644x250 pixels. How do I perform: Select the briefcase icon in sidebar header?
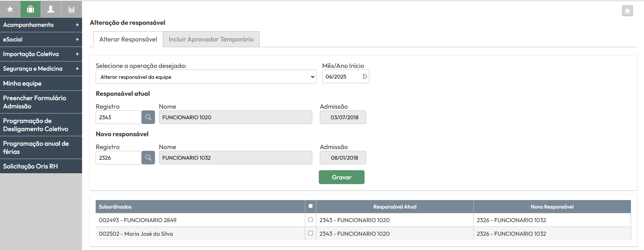click(31, 9)
